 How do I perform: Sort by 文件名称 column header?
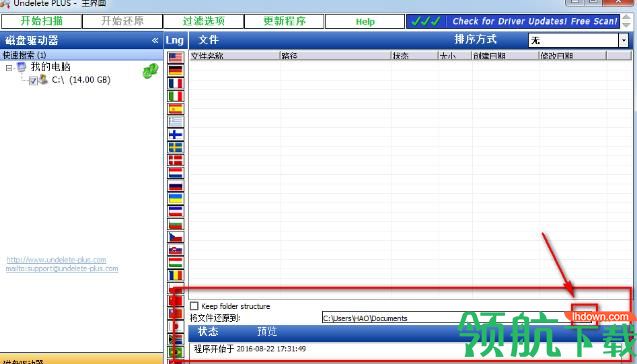pyautogui.click(x=234, y=56)
